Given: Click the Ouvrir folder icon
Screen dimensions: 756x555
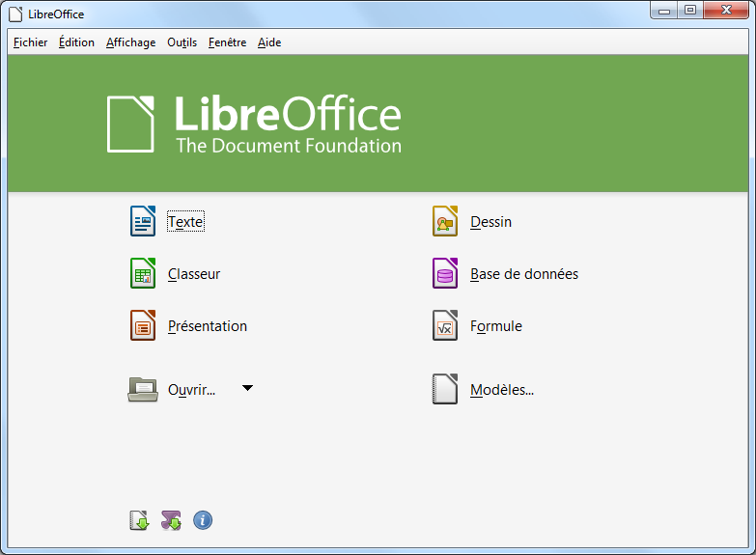Looking at the screenshot, I should click(x=143, y=389).
